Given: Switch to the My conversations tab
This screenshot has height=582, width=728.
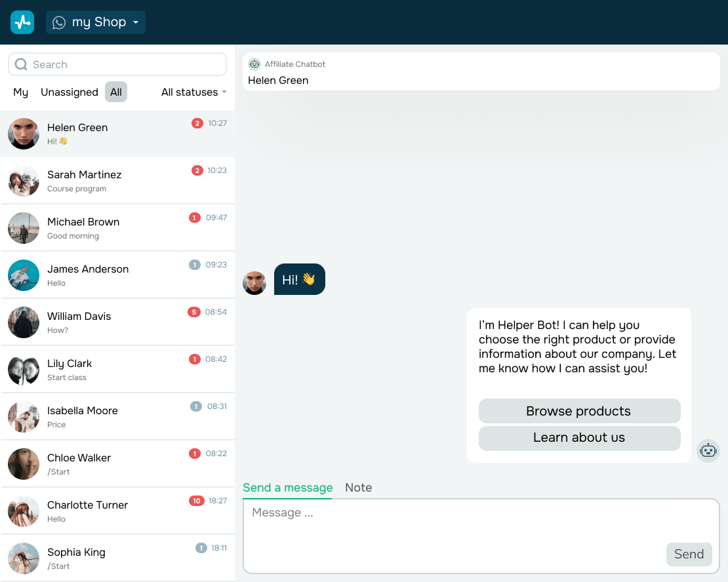Looking at the screenshot, I should [x=20, y=92].
